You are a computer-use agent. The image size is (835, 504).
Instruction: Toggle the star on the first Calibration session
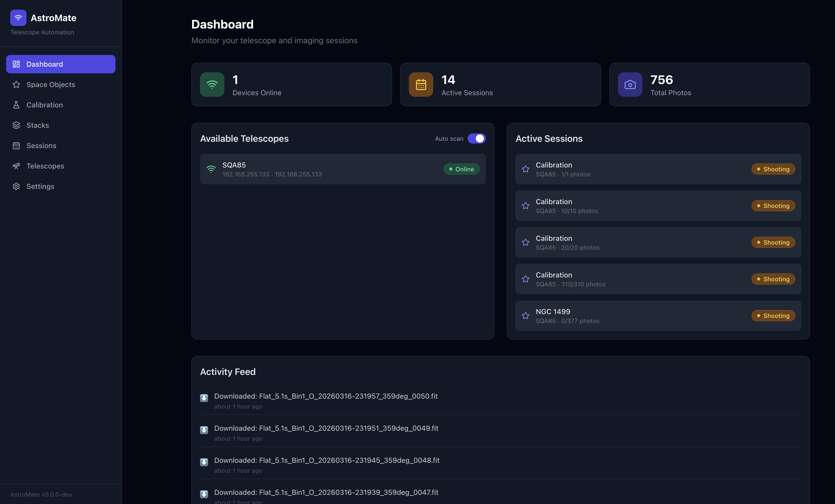click(x=526, y=169)
